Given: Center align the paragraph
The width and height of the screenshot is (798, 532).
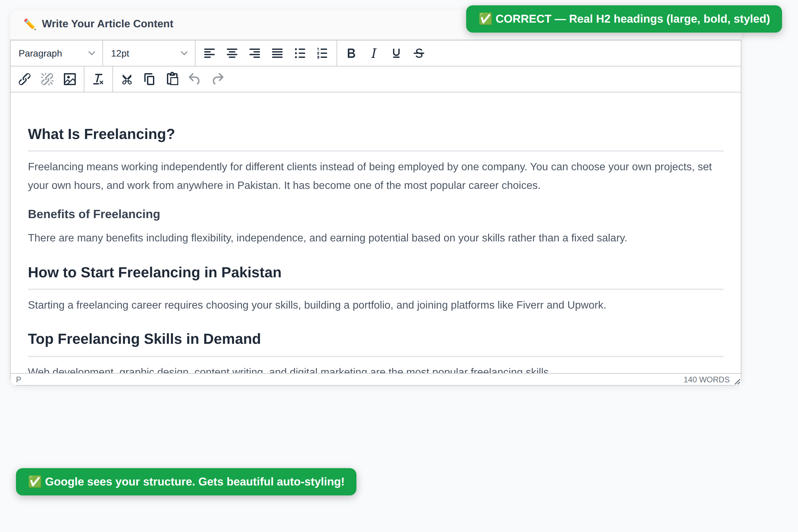Looking at the screenshot, I should [232, 53].
